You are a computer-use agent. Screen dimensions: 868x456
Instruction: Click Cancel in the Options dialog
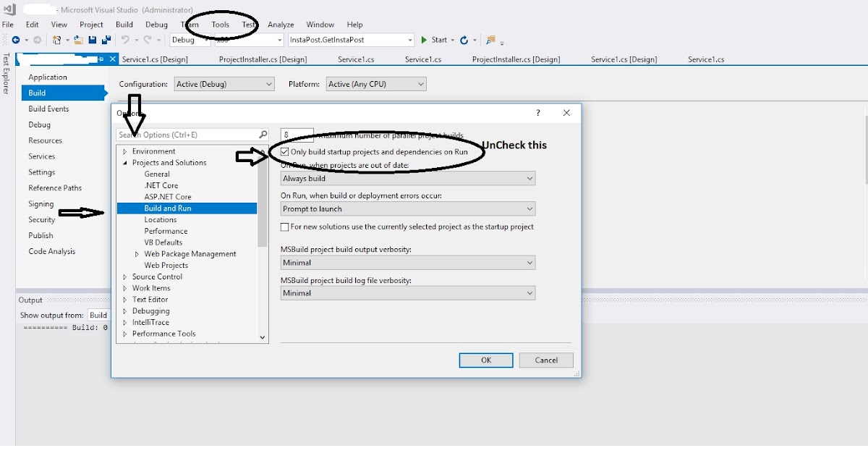click(546, 360)
